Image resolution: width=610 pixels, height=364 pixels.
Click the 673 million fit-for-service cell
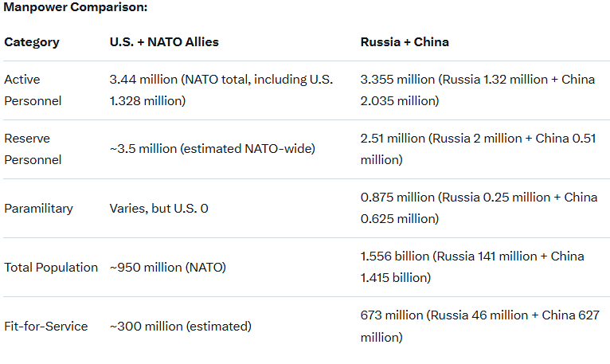coord(479,326)
